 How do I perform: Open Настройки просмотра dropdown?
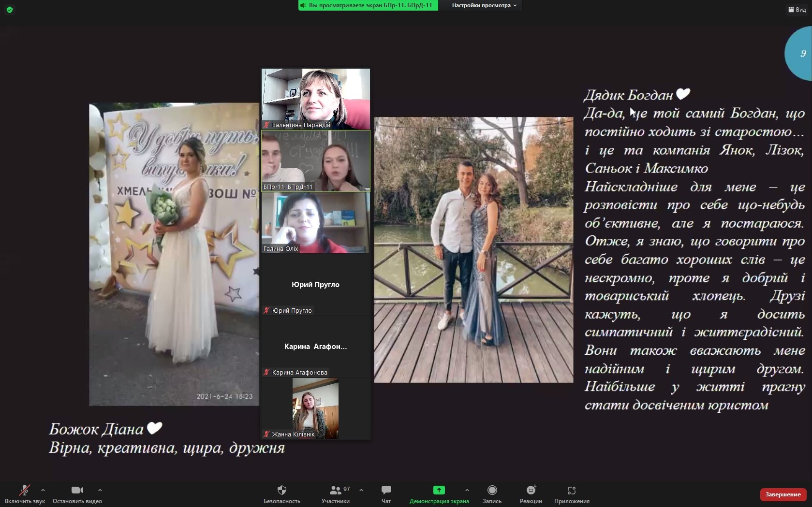coord(484,5)
